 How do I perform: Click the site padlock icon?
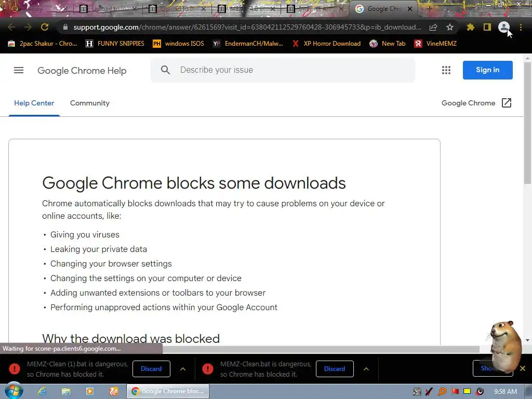65,27
